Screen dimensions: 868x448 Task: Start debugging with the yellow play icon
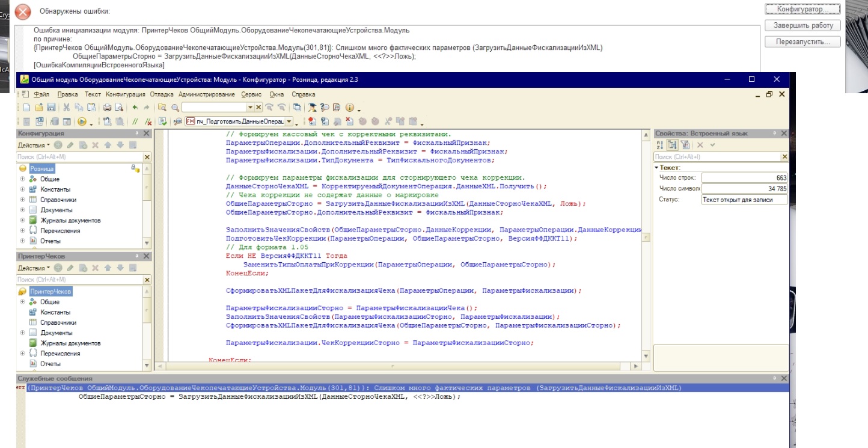82,121
